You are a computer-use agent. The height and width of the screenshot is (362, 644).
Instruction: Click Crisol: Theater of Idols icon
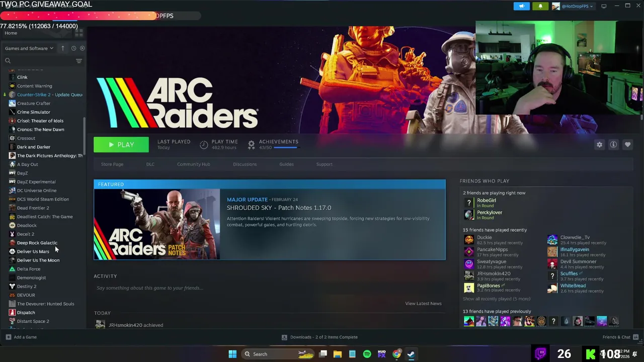[12, 121]
